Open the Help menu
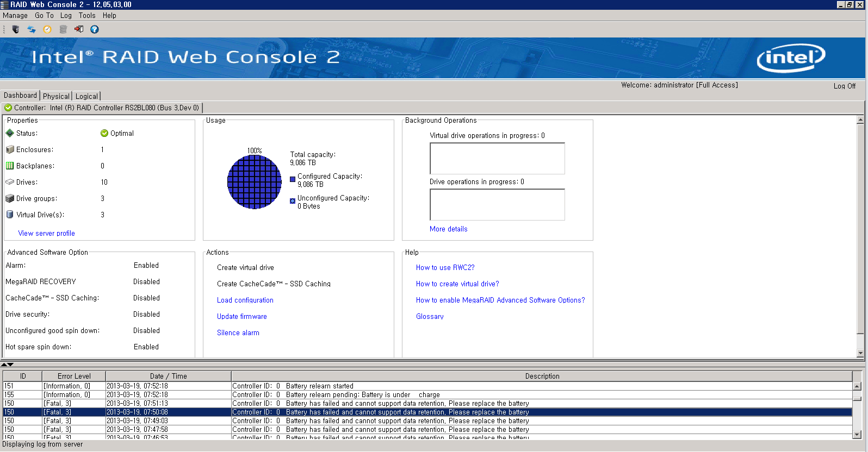Screen dimensions: 868x452 click(109, 16)
